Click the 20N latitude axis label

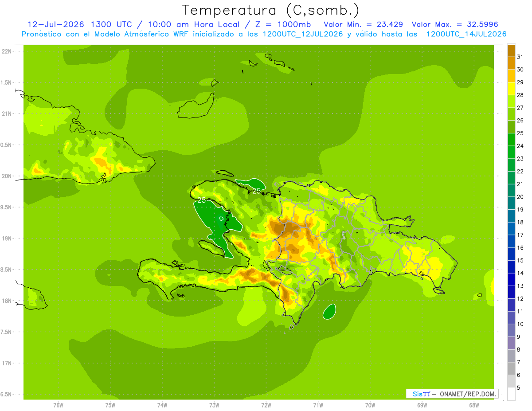click(8, 176)
